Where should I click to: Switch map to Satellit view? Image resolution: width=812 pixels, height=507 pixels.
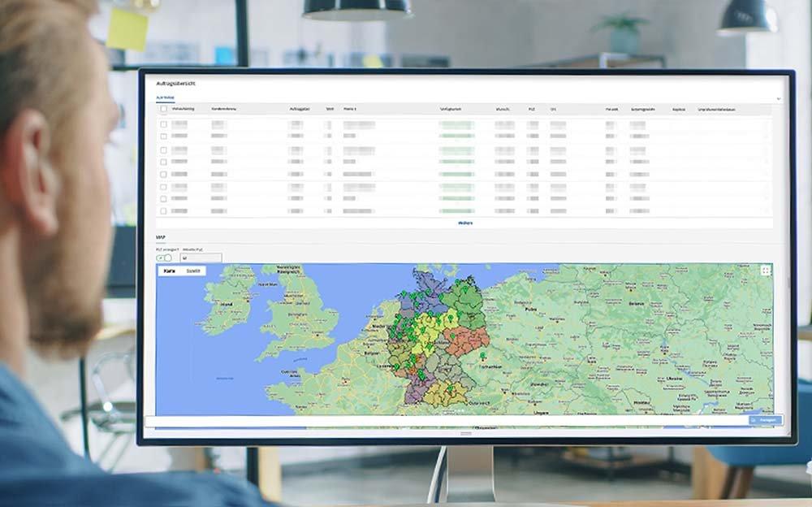[193, 271]
